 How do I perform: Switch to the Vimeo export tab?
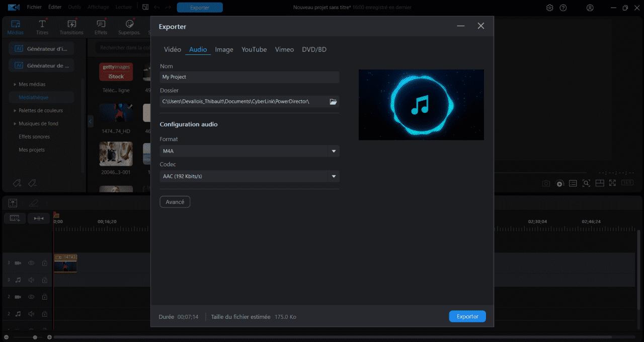(284, 49)
